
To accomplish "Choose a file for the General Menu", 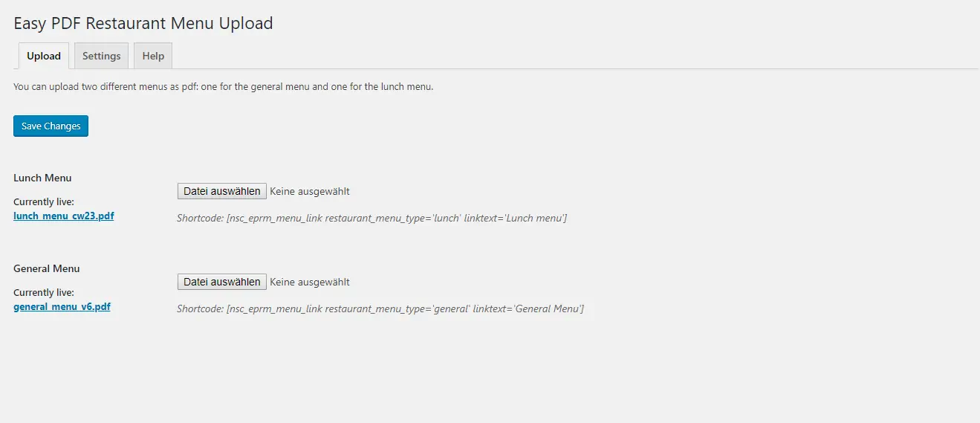I will pyautogui.click(x=221, y=282).
